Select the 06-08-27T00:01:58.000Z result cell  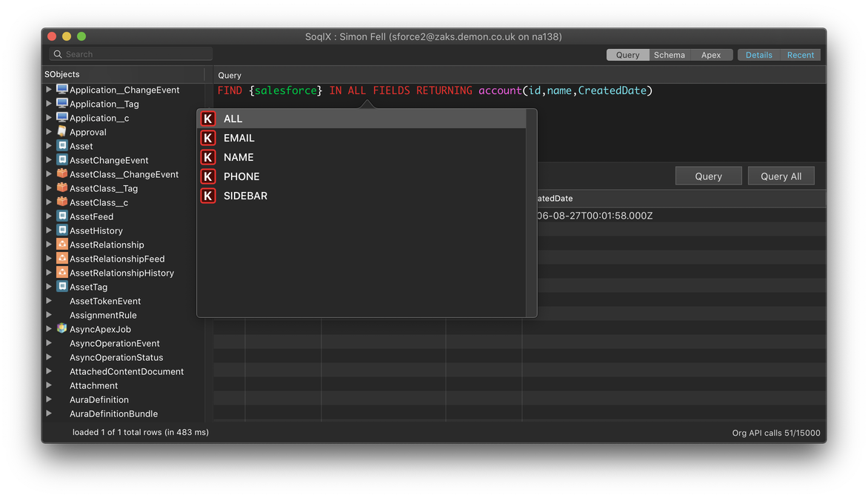pyautogui.click(x=595, y=216)
